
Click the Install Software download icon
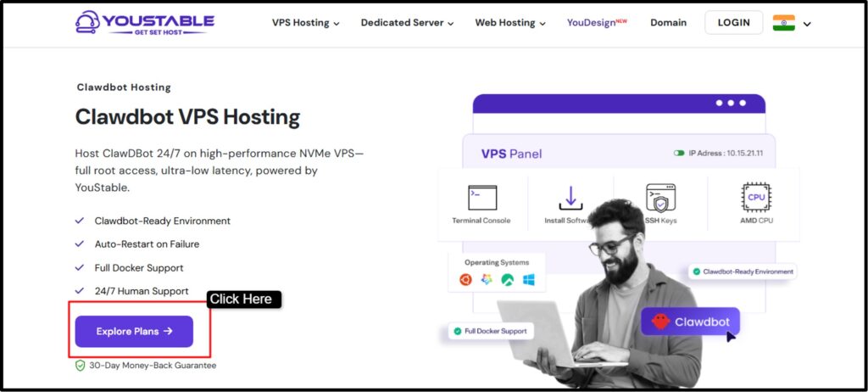tap(570, 198)
